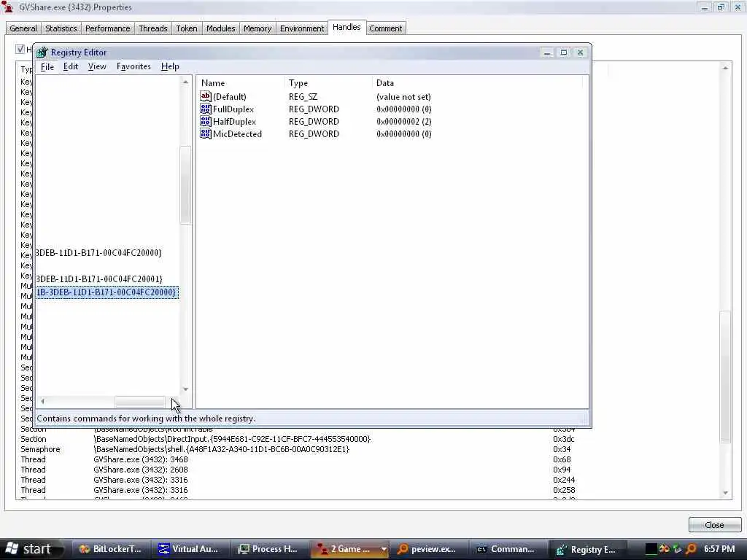
Task: Click the (Default) string value icon
Action: 205,97
